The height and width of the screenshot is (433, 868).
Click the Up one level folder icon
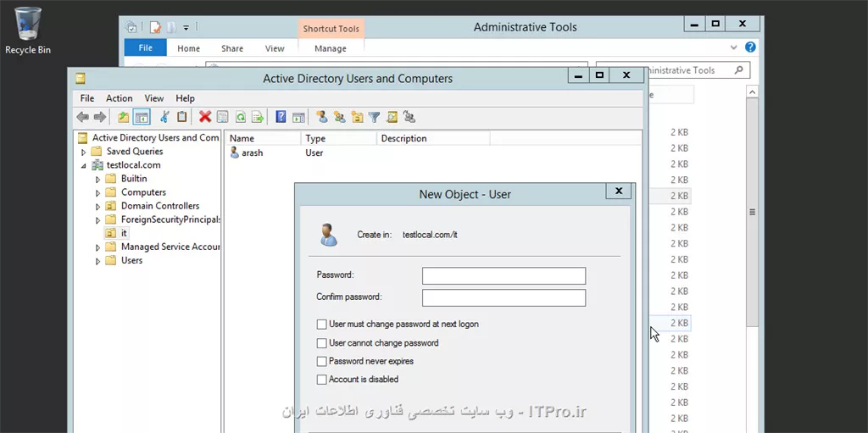(124, 117)
